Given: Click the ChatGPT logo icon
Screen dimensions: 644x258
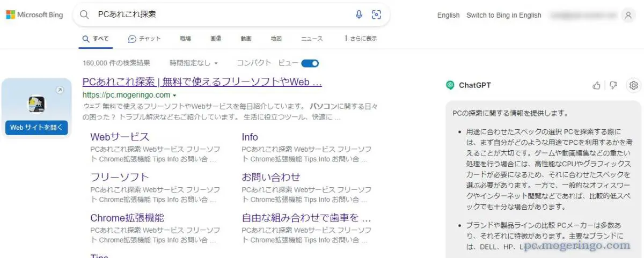Looking at the screenshot, I should tap(450, 85).
